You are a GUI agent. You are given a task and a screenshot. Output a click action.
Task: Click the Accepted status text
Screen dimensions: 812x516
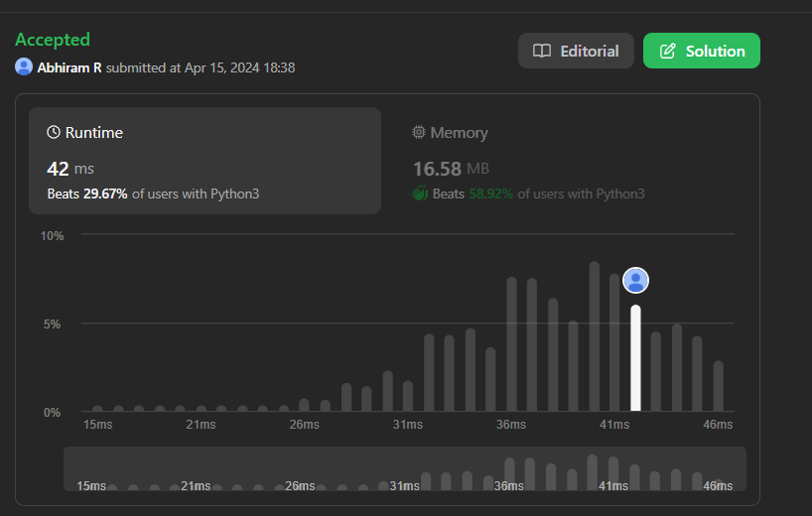[x=53, y=40]
